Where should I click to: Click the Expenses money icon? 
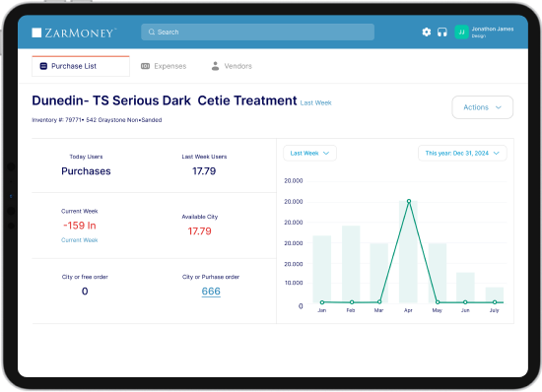point(145,66)
